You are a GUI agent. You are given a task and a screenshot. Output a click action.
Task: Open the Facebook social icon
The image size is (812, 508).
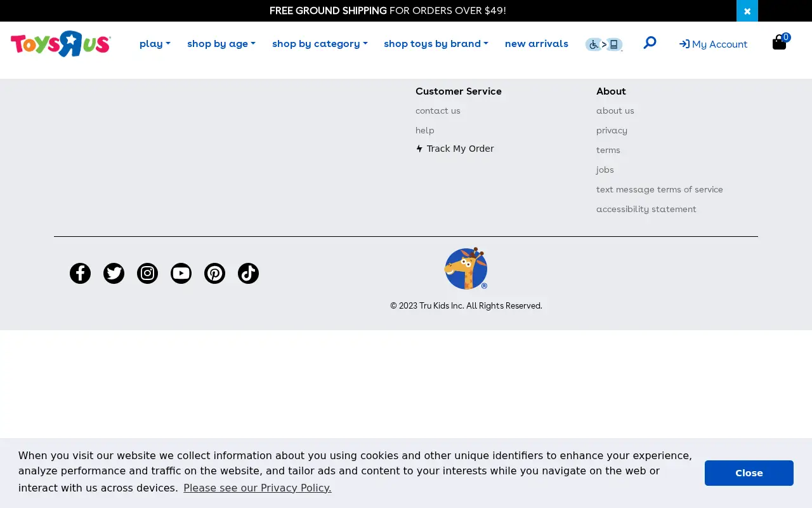(x=80, y=273)
